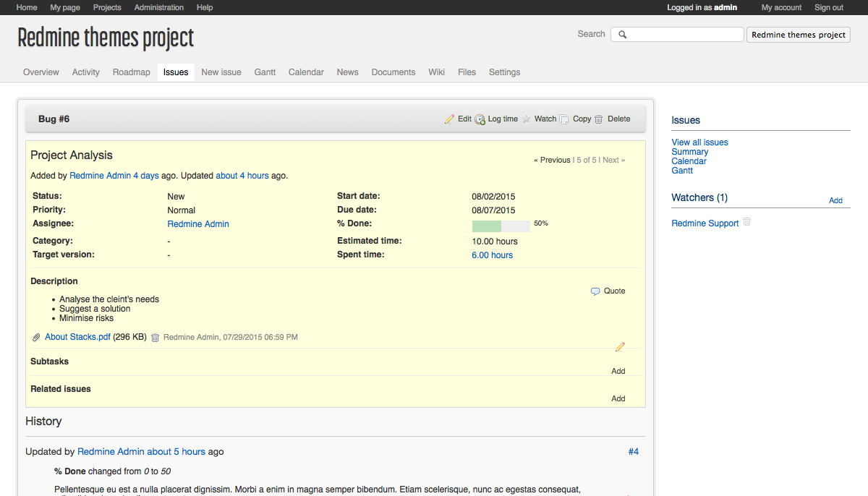Add a subtask using the Subtasks Add link

(x=618, y=372)
